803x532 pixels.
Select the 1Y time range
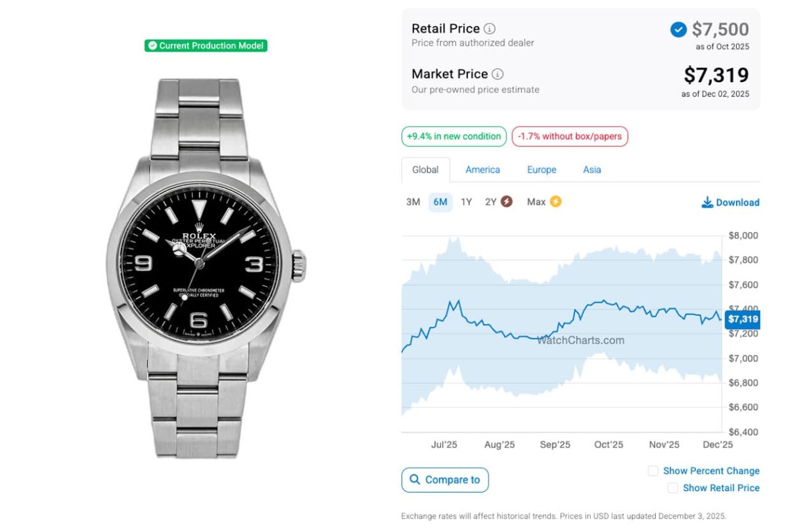pos(466,202)
